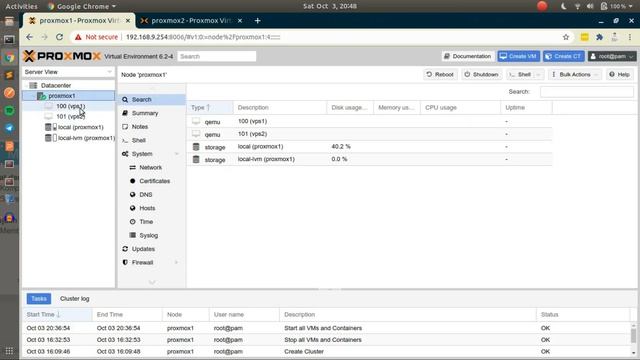Open the Search menu item
640x360 pixels.
(x=151, y=100)
